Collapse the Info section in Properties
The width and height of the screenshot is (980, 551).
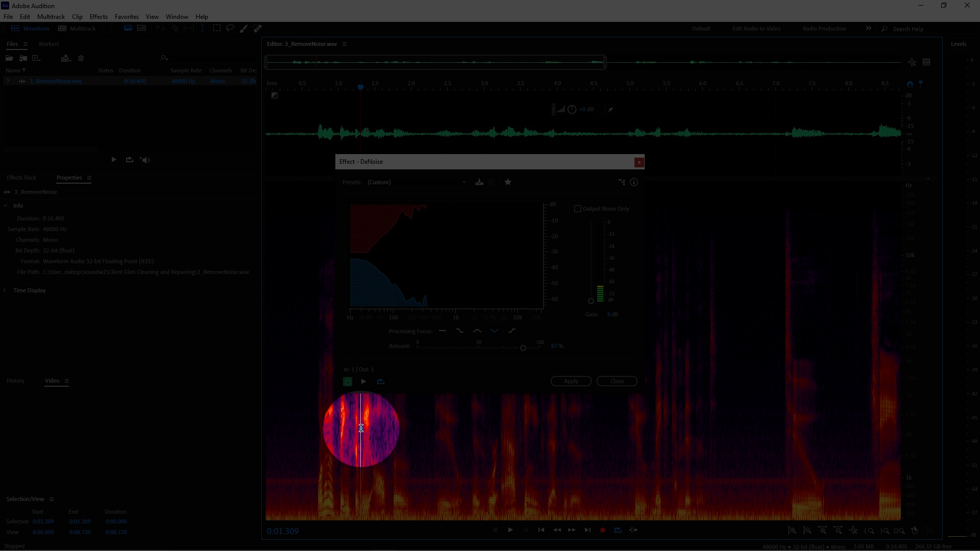pos(6,206)
